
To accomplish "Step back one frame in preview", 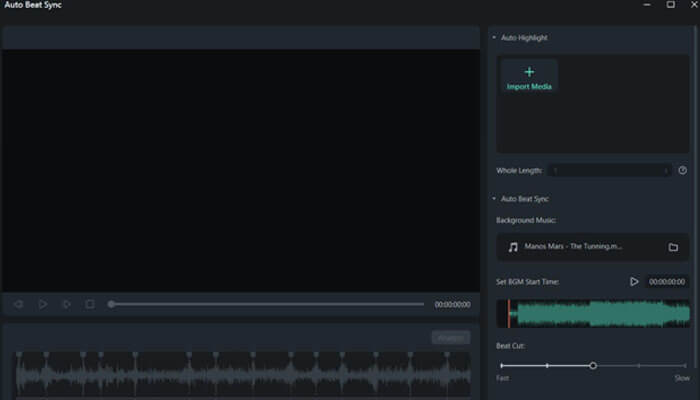I will pyautogui.click(x=19, y=304).
